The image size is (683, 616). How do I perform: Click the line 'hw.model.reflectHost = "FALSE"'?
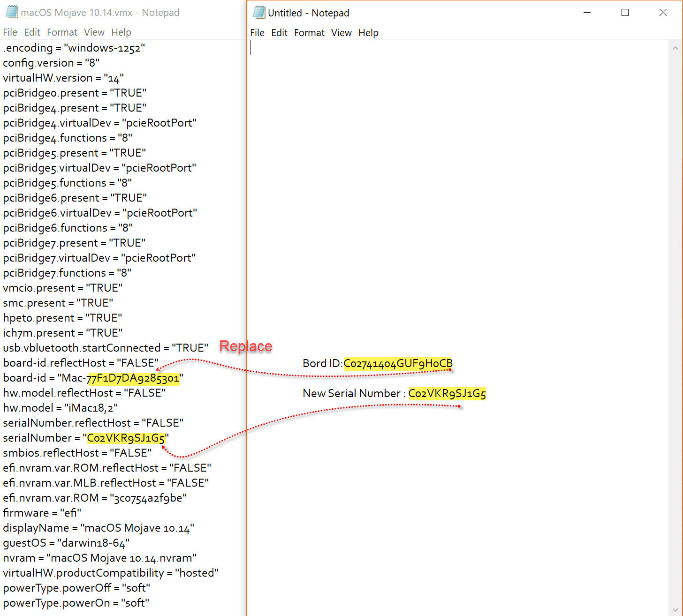point(84,393)
